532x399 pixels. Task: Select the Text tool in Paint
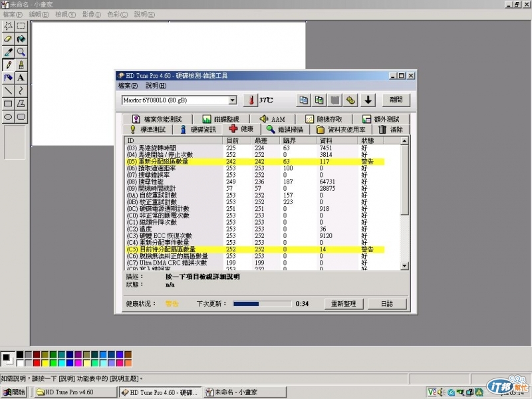click(21, 78)
